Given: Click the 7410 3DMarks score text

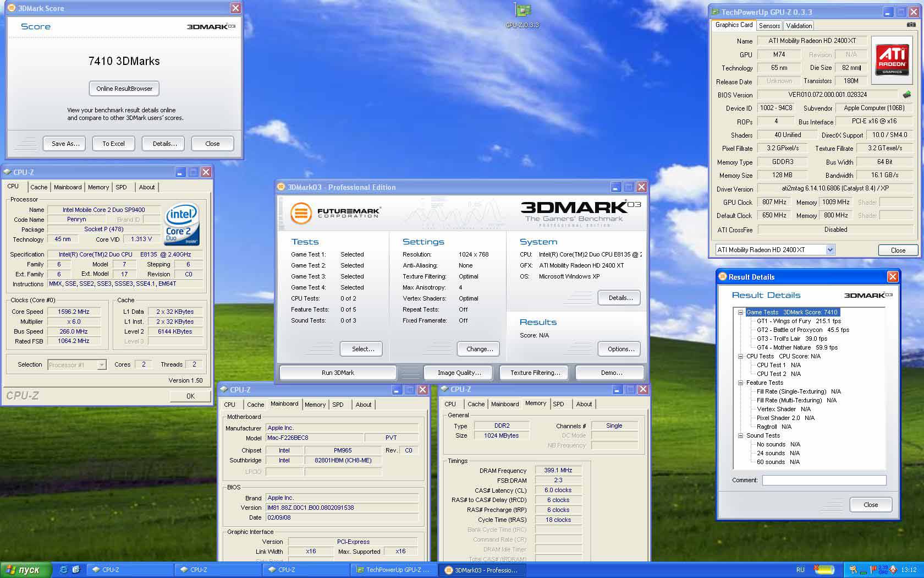Looking at the screenshot, I should pyautogui.click(x=124, y=61).
